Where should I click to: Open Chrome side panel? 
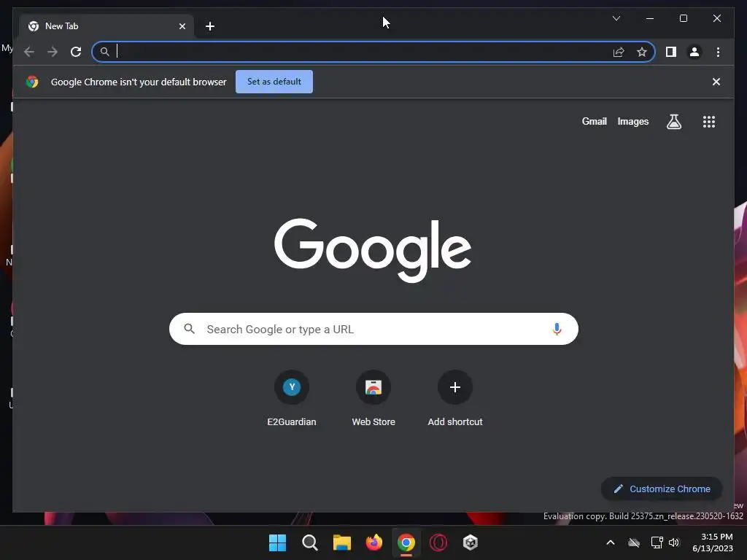(671, 52)
